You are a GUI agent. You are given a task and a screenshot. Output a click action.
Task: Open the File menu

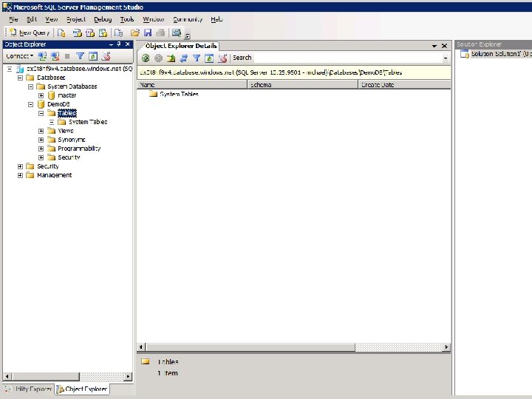13,19
